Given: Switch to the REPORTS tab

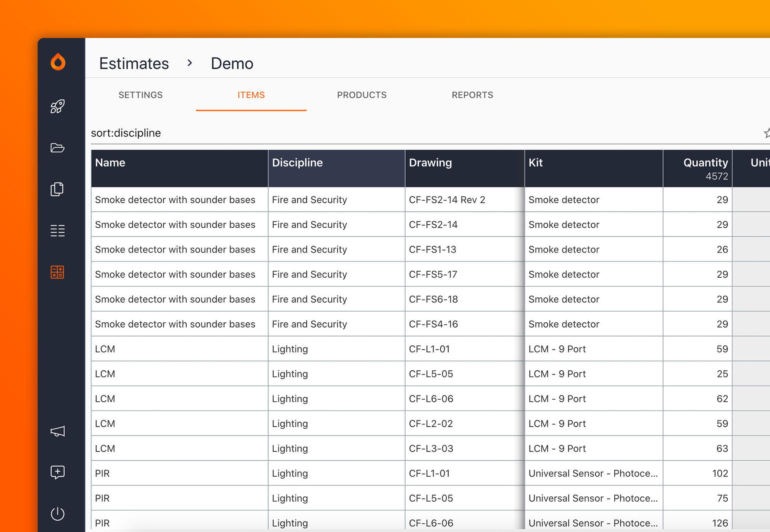Looking at the screenshot, I should click(472, 95).
